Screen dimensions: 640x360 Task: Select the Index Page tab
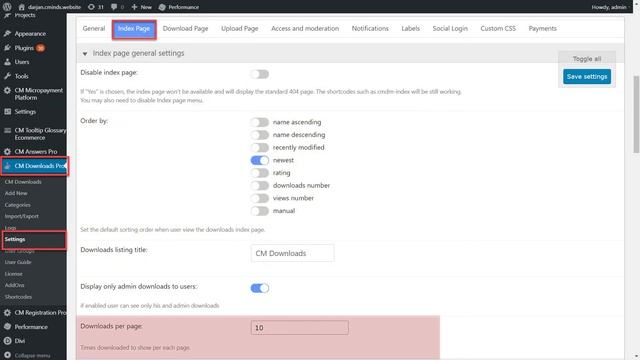[134, 29]
